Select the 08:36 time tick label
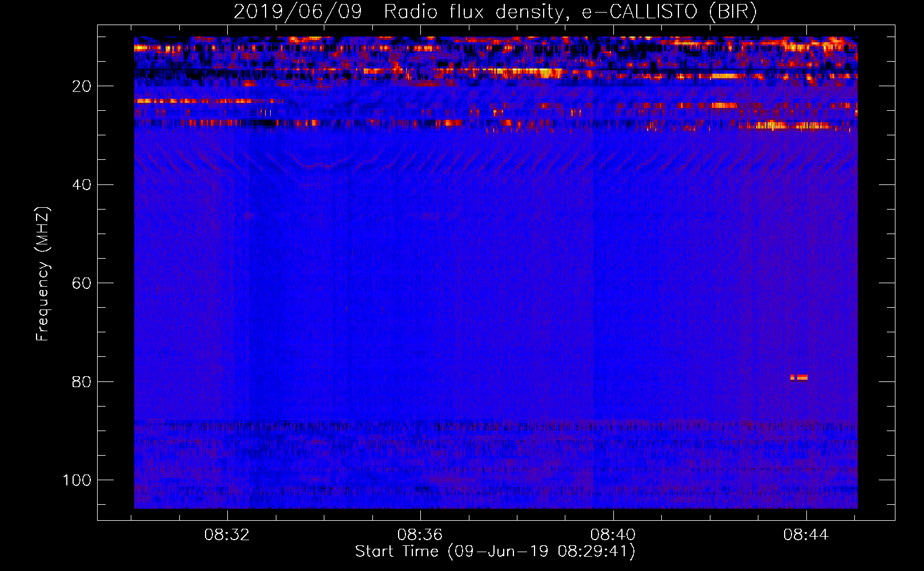This screenshot has height=571, width=924. (x=420, y=535)
